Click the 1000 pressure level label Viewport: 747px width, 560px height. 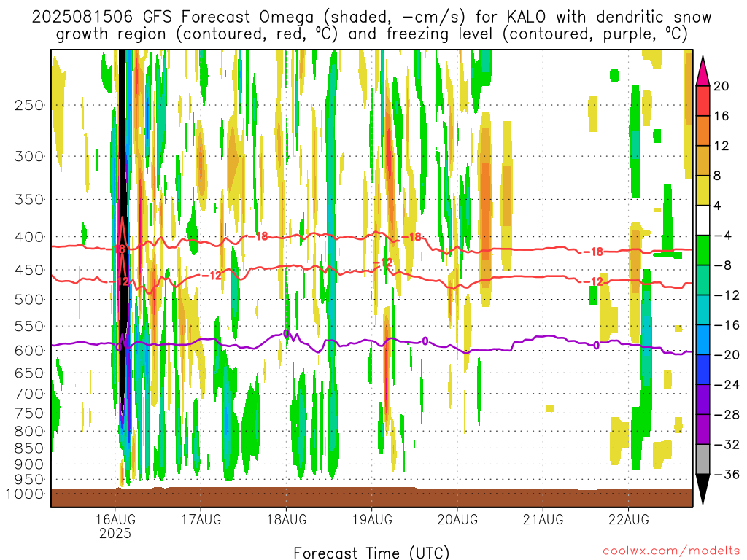[26, 494]
